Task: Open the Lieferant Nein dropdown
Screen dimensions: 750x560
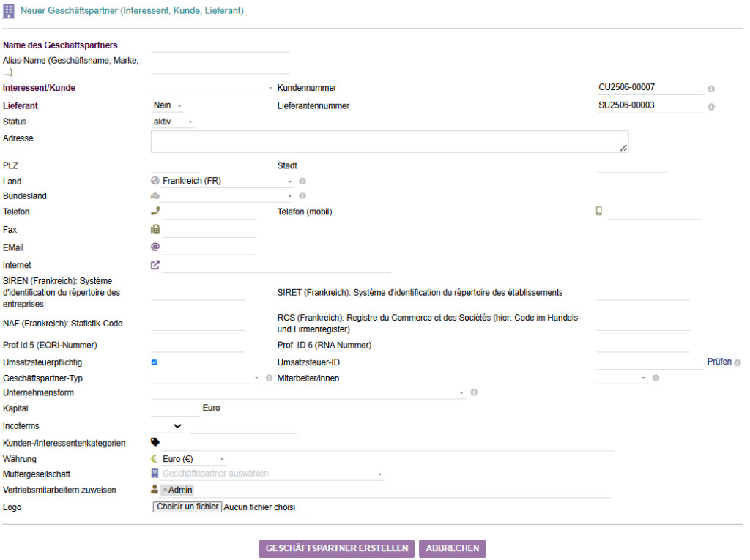Action: 168,105
